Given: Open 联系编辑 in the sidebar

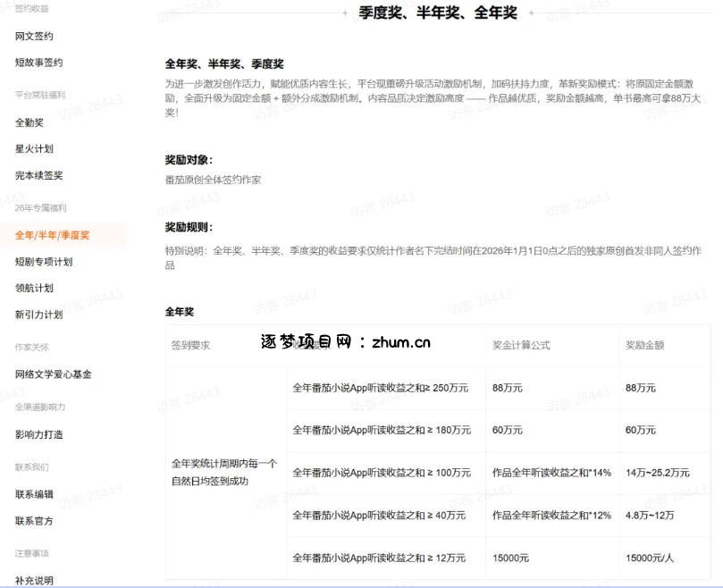Looking at the screenshot, I should 34,494.
